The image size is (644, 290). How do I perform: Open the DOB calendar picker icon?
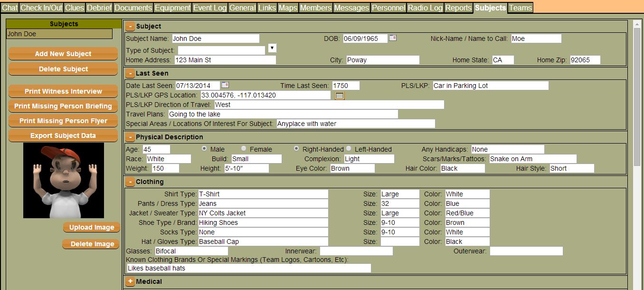coord(393,38)
